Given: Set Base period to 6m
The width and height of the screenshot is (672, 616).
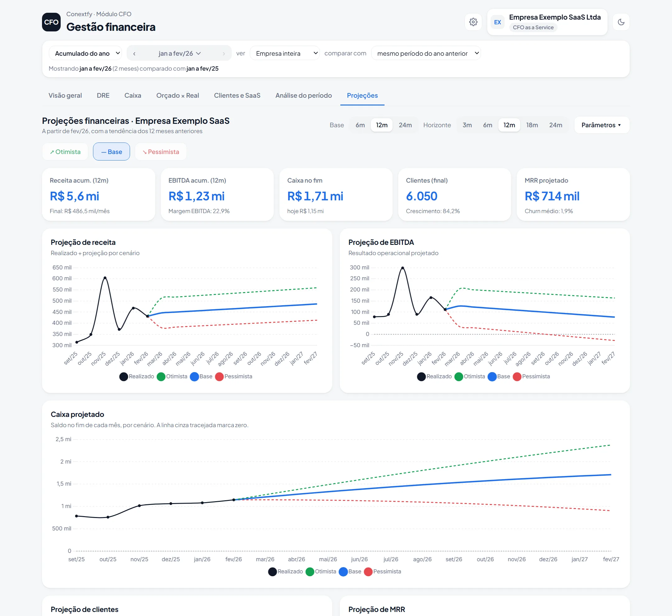Looking at the screenshot, I should pos(360,125).
